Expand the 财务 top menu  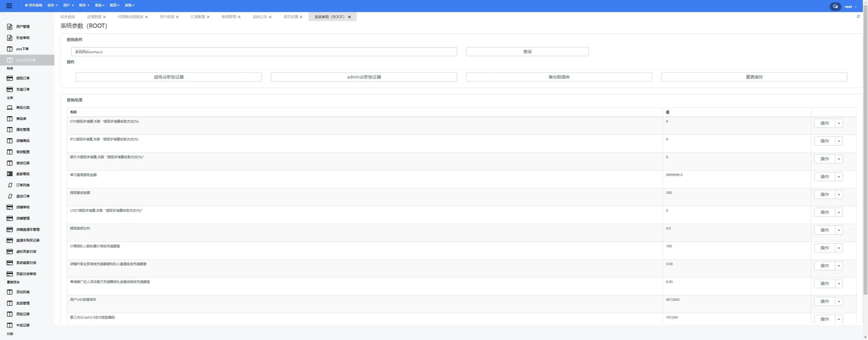click(84, 5)
